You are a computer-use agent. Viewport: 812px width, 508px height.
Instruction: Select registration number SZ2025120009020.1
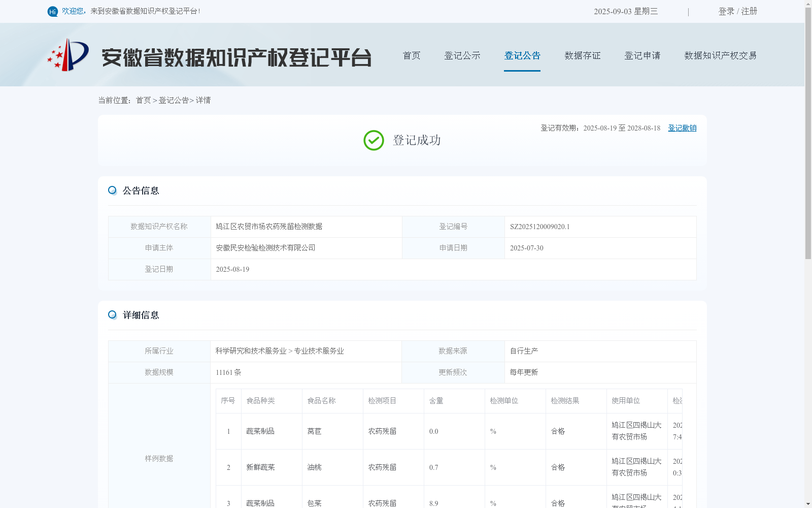coord(540,227)
